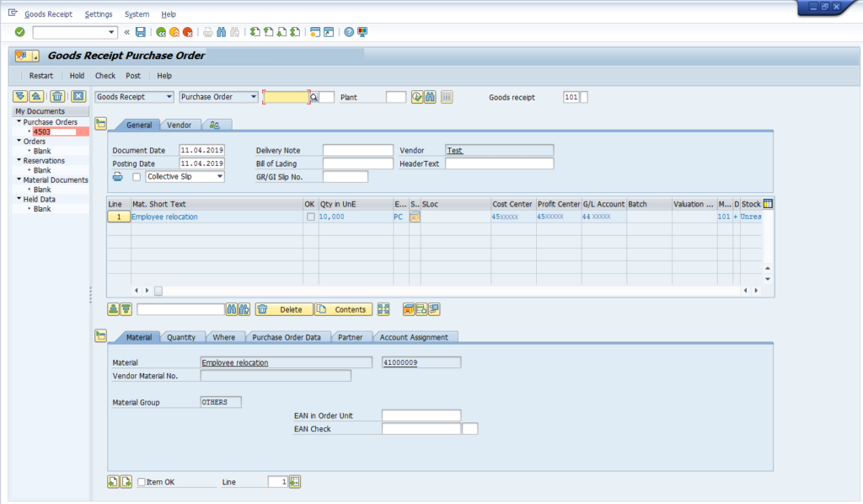Click the Delivery Note input field
The height and width of the screenshot is (504, 863).
(357, 150)
